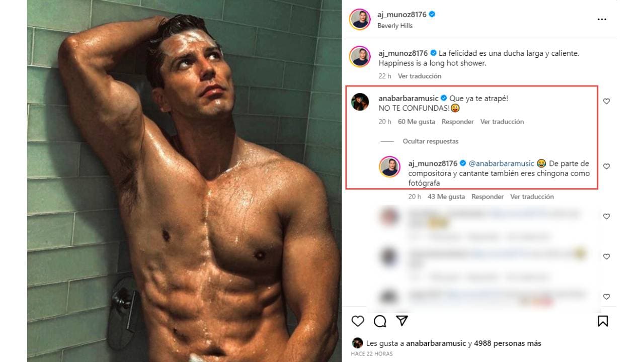Translate the caption with Ver traducción
Screen dimensions: 644x362
(419, 76)
